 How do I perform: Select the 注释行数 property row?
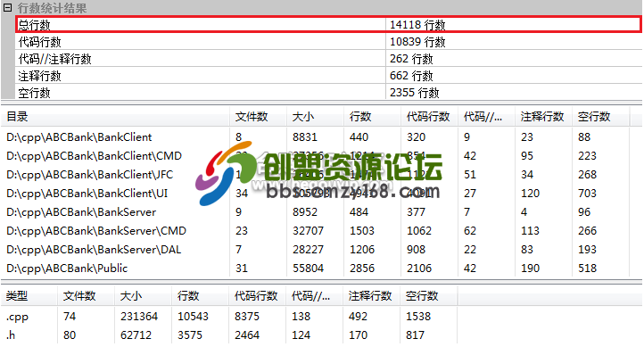(328, 76)
